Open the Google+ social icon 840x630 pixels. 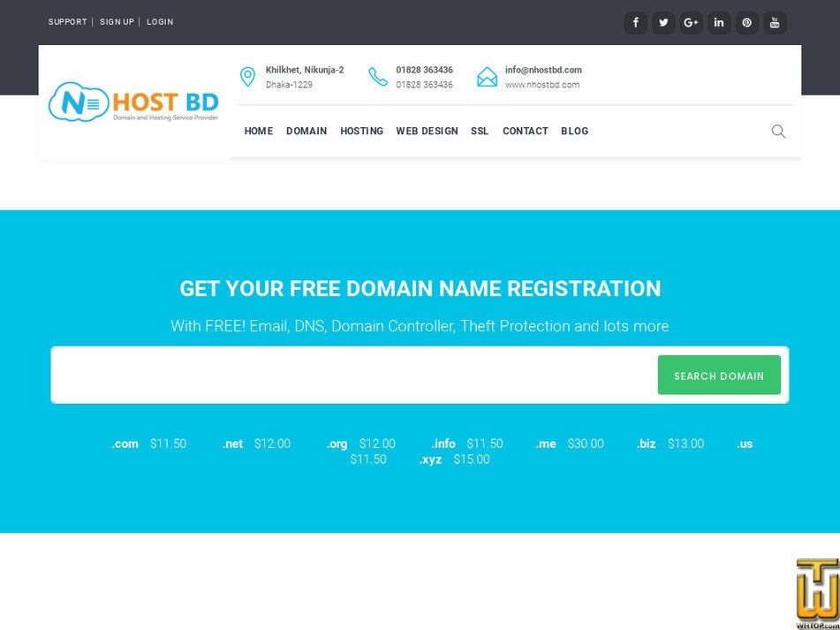[692, 22]
